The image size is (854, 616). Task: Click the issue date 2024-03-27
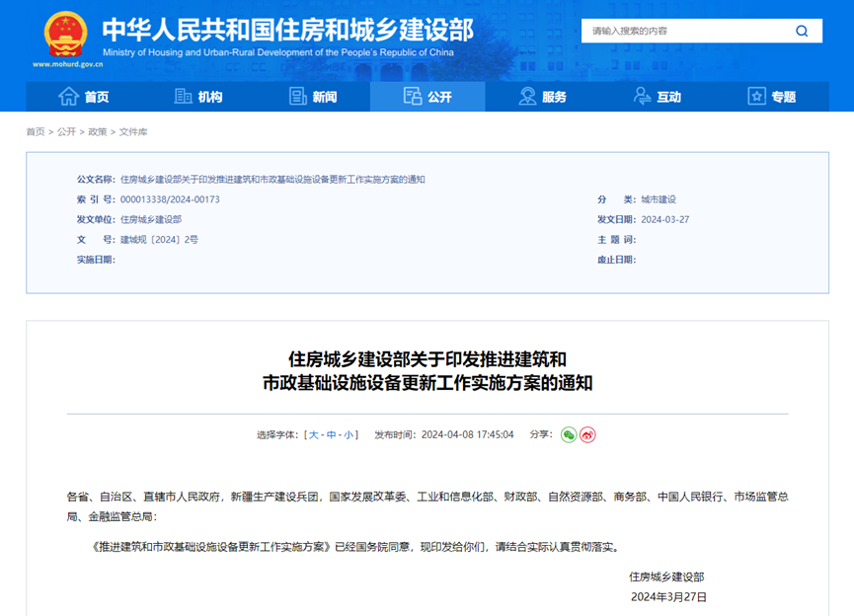[665, 219]
